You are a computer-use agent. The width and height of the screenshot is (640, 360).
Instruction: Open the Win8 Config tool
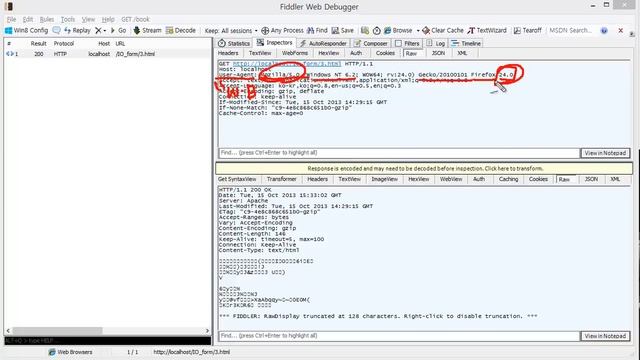(x=27, y=31)
